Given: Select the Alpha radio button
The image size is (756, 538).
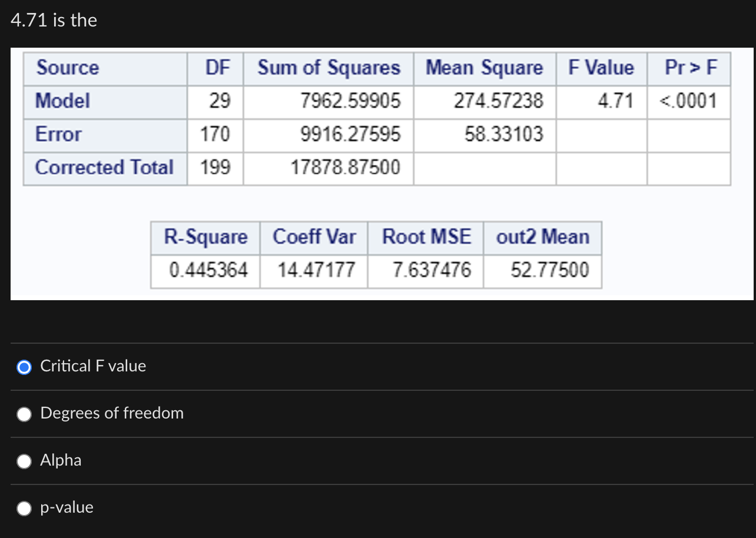Looking at the screenshot, I should click(x=24, y=461).
